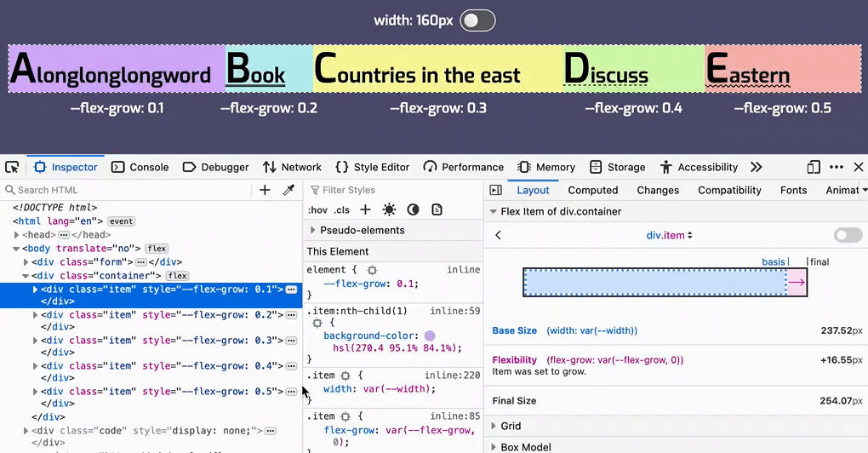Switch to the Console tab

(x=140, y=167)
